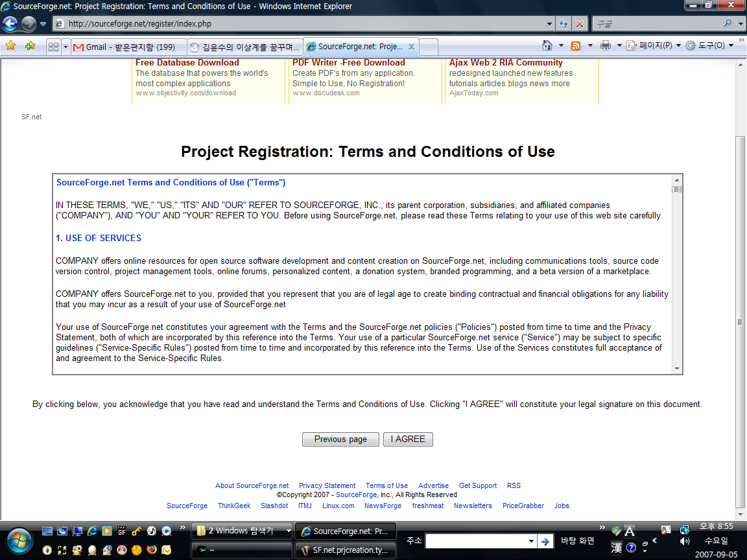Refresh the page with the reload icon

click(x=563, y=23)
